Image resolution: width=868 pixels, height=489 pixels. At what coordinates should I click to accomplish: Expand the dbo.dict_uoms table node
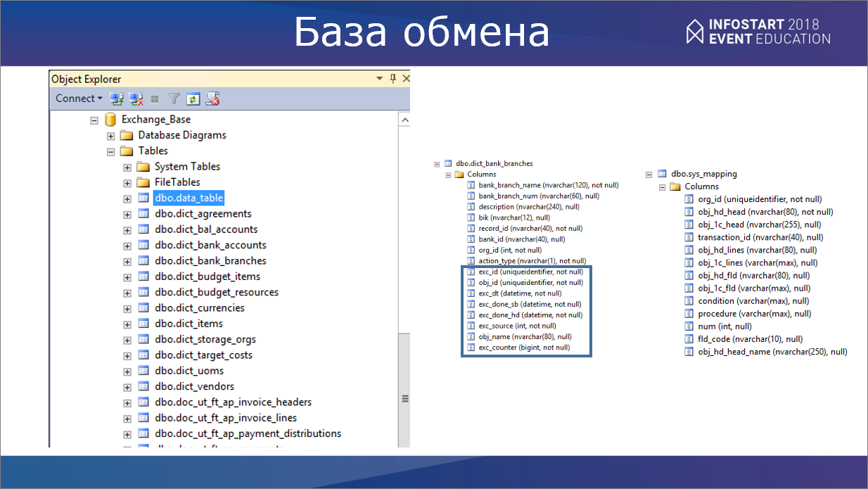(x=127, y=371)
